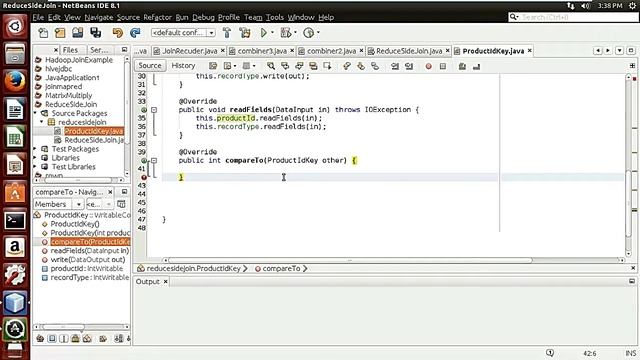Collapse the readFields method code fold
The height and width of the screenshot is (360, 640).
(154, 110)
